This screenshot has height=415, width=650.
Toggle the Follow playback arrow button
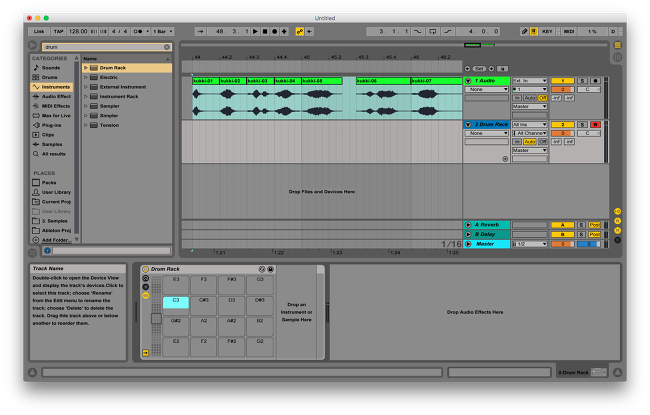tap(201, 32)
